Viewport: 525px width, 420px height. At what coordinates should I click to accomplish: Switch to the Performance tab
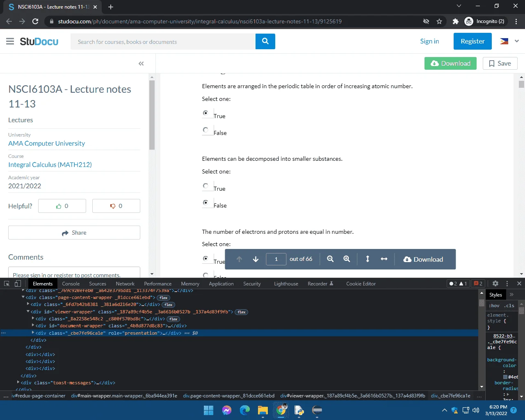[x=158, y=283]
